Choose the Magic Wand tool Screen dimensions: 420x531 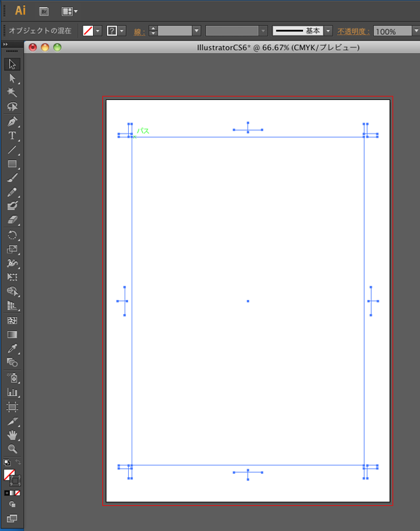12,92
